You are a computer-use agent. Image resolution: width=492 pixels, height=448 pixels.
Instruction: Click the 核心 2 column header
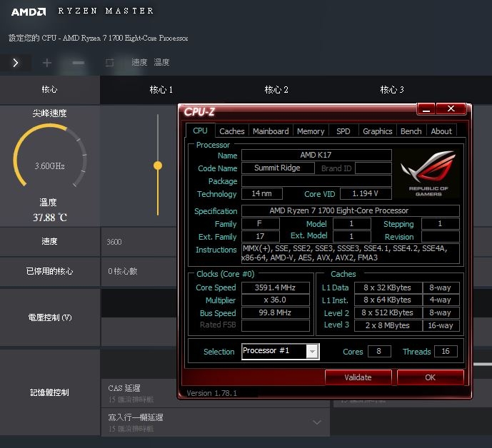pos(276,90)
